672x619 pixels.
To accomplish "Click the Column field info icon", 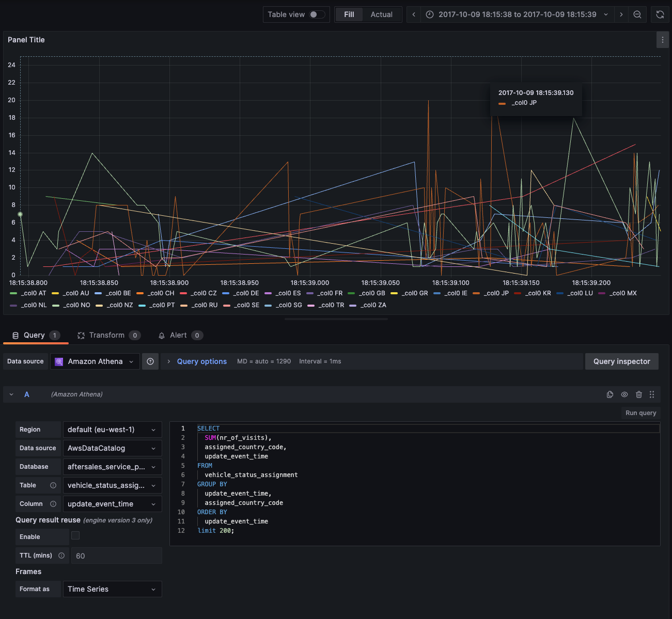I will pyautogui.click(x=53, y=504).
